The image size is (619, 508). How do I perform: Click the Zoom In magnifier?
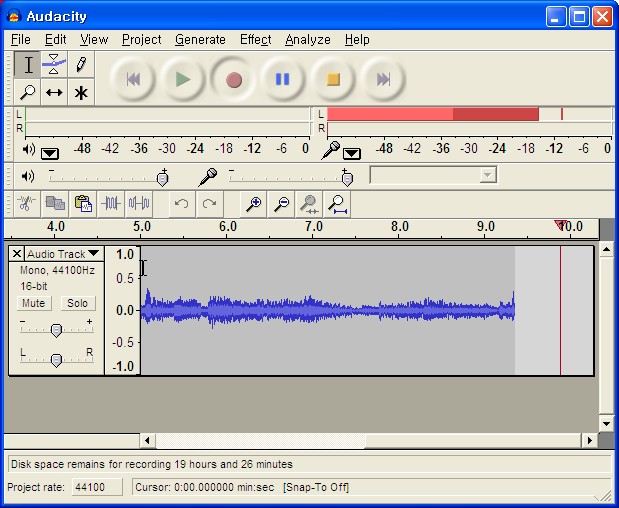pos(253,204)
